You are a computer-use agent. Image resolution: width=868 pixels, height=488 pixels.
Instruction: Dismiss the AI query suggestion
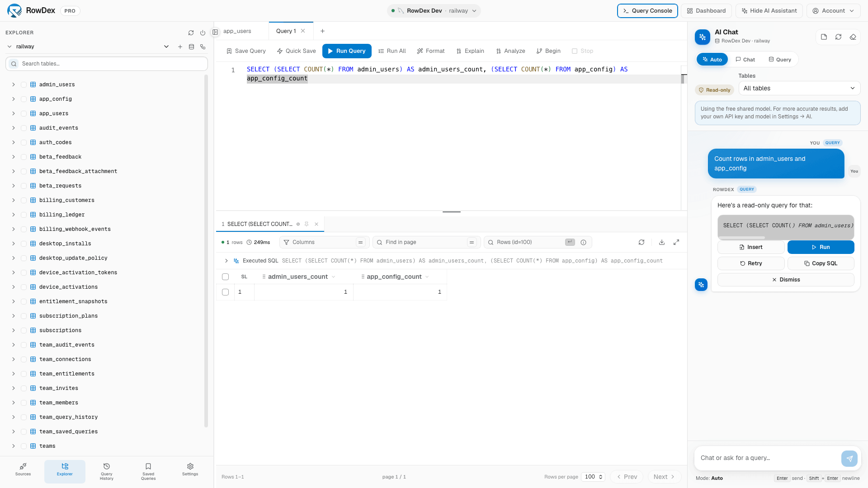pos(786,280)
